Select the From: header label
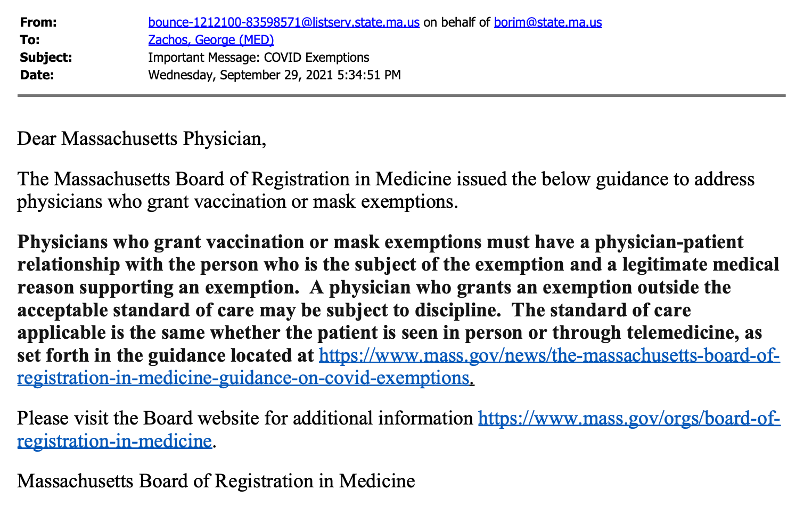Screen dimensions: 812x506 38,22
